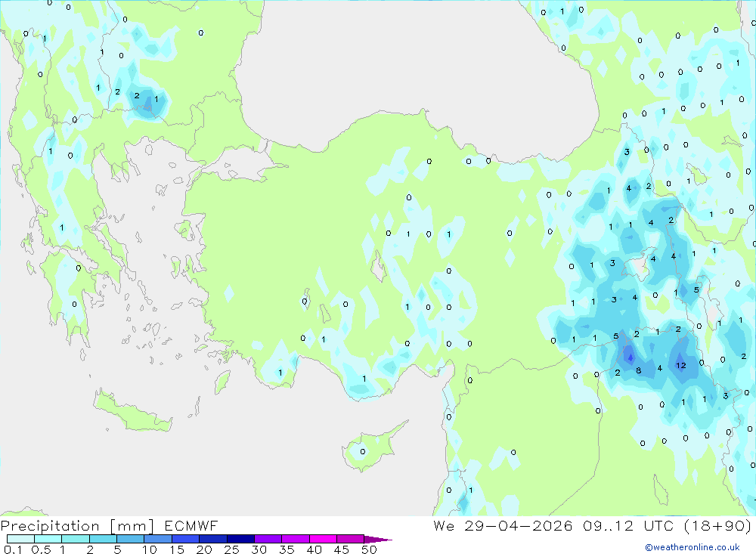
Task: Select the 10–15 mm legend color swatch
Action: point(158,539)
